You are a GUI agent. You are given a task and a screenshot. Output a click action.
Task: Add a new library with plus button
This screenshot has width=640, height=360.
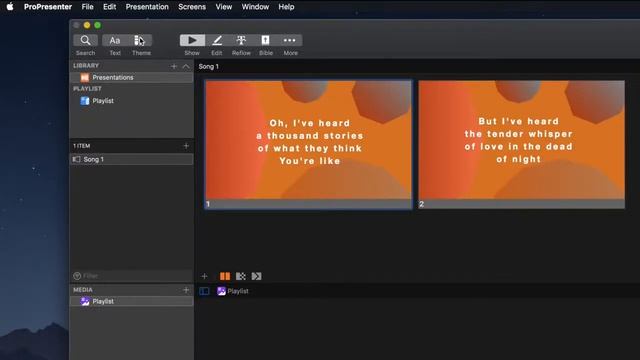tap(174, 66)
